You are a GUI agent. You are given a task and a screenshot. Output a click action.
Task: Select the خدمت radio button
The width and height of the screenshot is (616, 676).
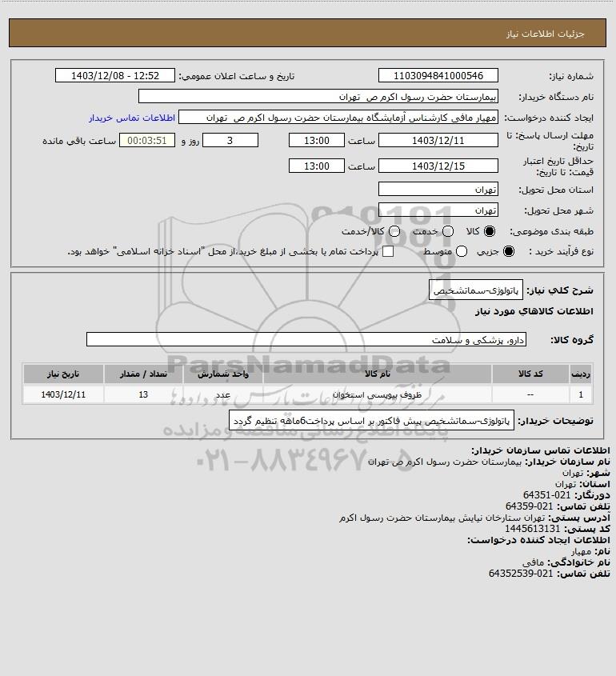click(448, 231)
